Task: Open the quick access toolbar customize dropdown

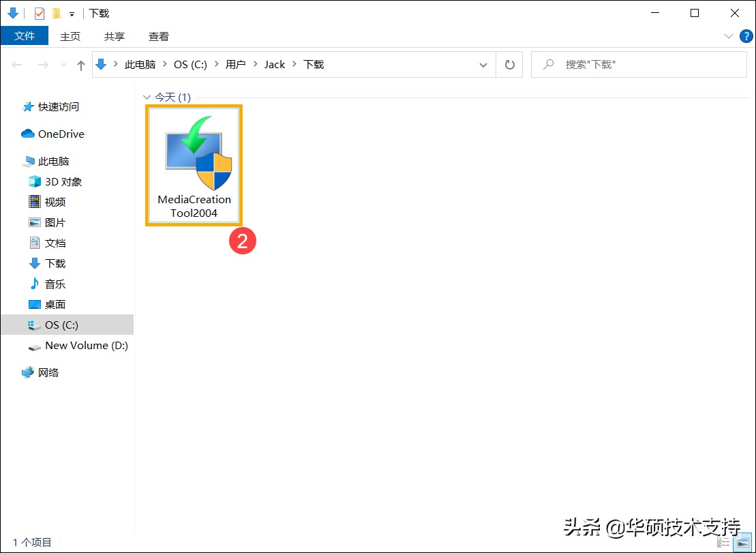Action: [x=71, y=13]
